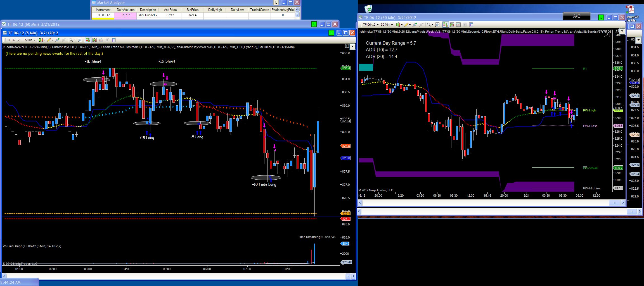Image resolution: width=644 pixels, height=286 pixels.
Task: Click strategies dollar icon in 30 Min chart toolbar
Action: click(465, 25)
